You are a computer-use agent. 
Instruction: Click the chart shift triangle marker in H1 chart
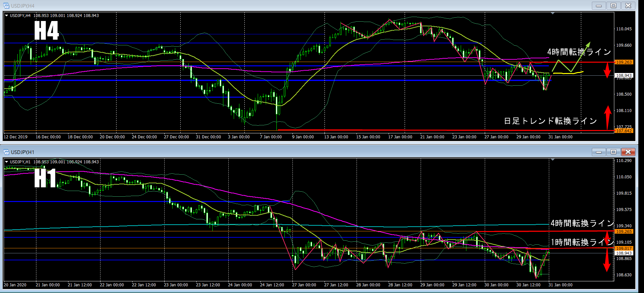(x=553, y=160)
